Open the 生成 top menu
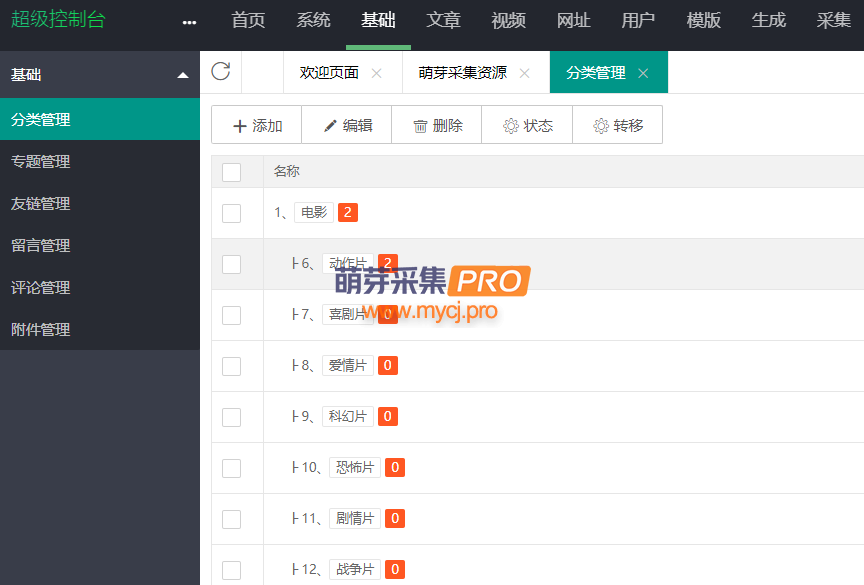The width and height of the screenshot is (864, 585). pyautogui.click(x=769, y=20)
